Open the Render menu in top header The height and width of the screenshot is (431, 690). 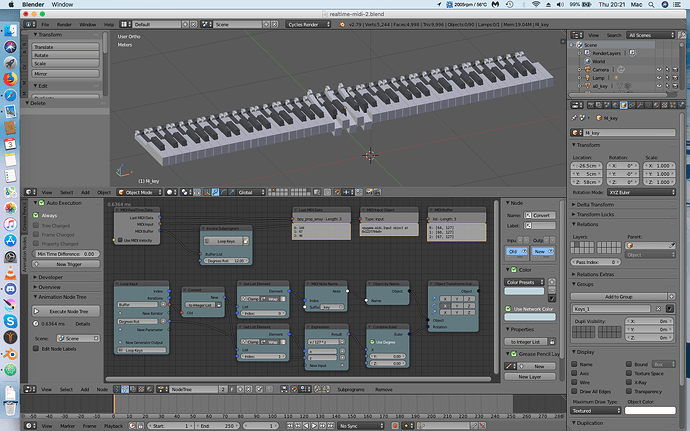[x=64, y=25]
